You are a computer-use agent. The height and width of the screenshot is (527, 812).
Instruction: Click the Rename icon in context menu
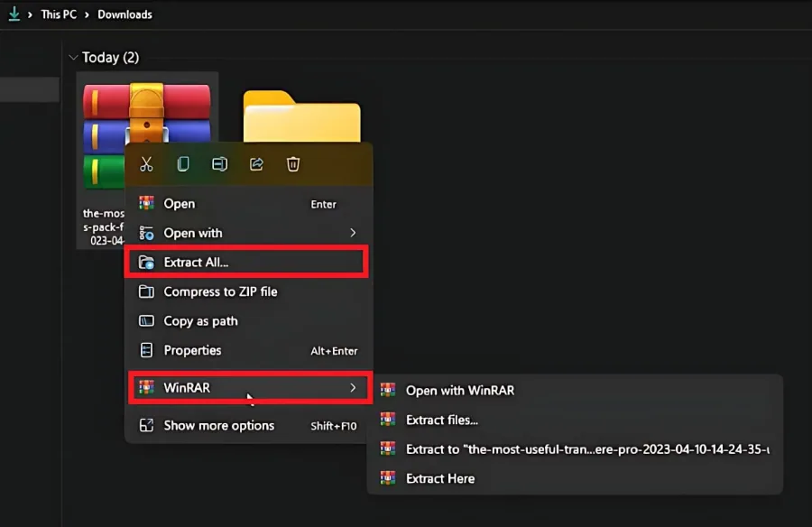pos(219,164)
